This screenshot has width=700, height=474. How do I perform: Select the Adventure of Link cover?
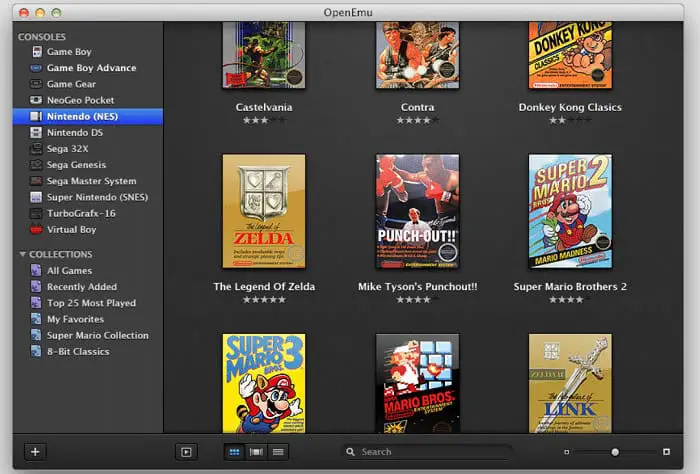click(x=570, y=383)
